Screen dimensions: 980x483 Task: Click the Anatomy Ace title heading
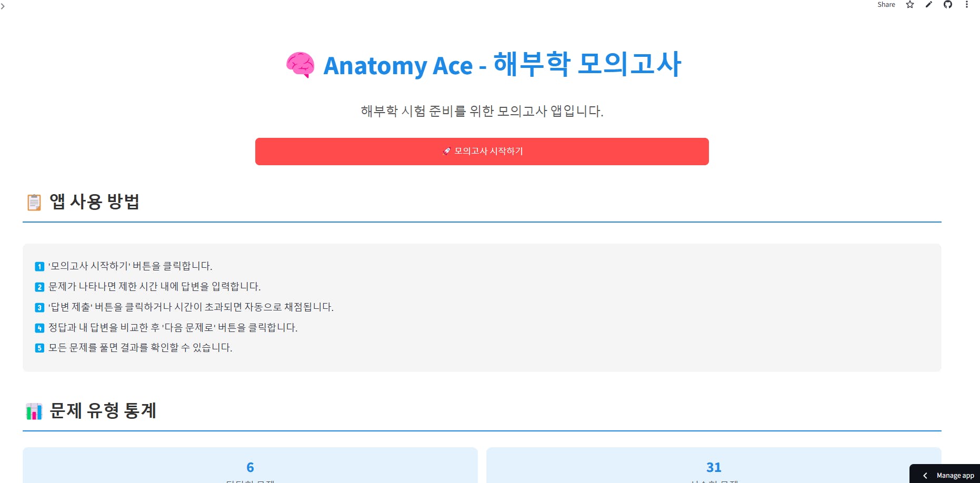(x=502, y=65)
